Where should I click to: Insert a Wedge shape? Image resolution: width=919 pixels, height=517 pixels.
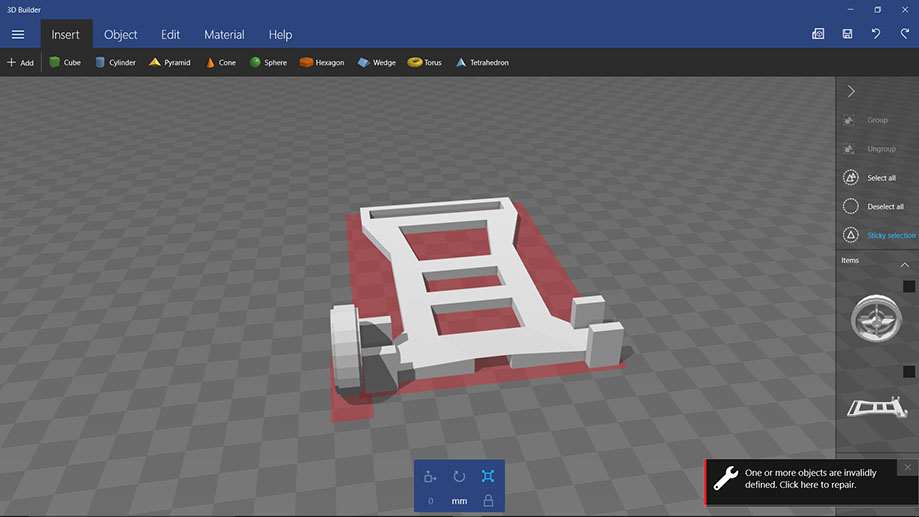pyautogui.click(x=377, y=62)
